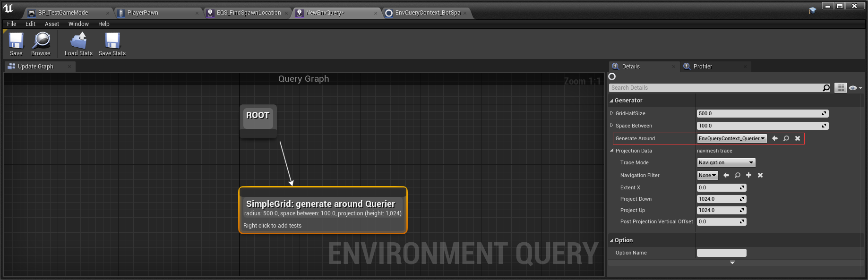The image size is (868, 280).
Task: Click the Save toolbar icon
Action: [16, 41]
